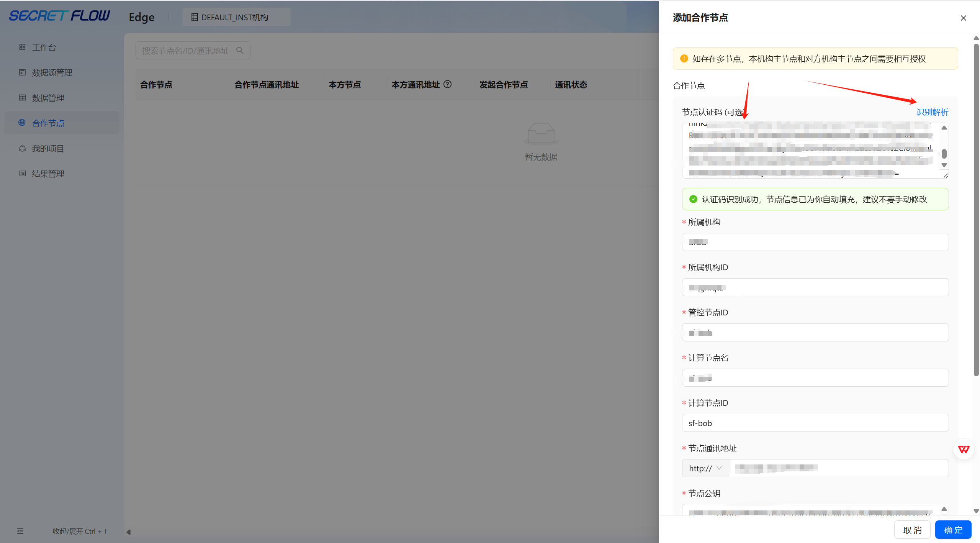Image resolution: width=980 pixels, height=543 pixels.
Task: Click the 合作节点 globe icon
Action: click(x=22, y=122)
